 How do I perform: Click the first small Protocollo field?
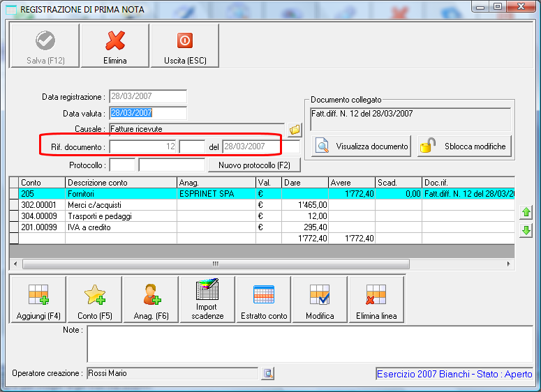tap(122, 165)
